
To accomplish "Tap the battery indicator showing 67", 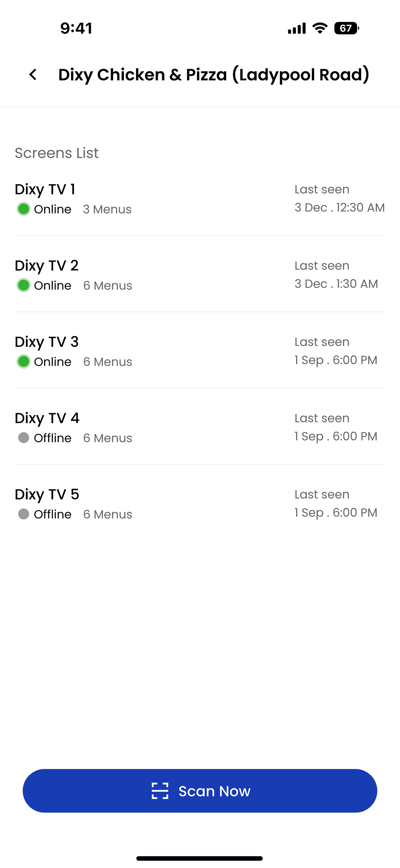I will [346, 28].
